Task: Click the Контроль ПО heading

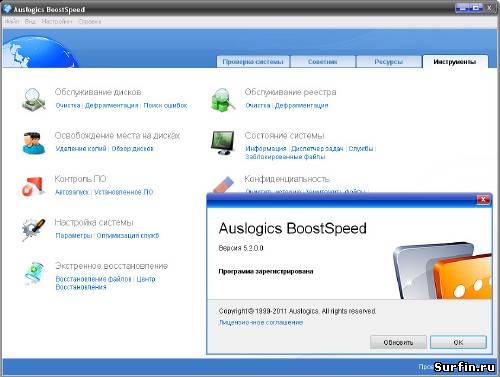Action: (80, 179)
